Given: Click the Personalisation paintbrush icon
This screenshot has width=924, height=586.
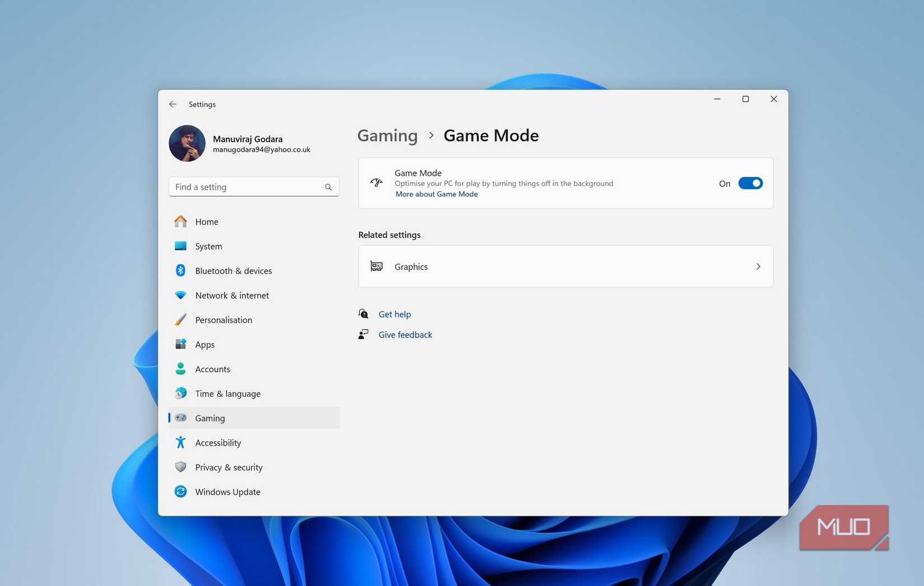Looking at the screenshot, I should pos(180,320).
